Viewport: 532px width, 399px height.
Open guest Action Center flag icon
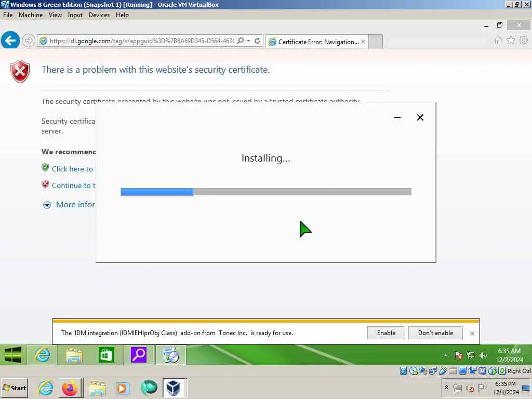click(x=458, y=355)
